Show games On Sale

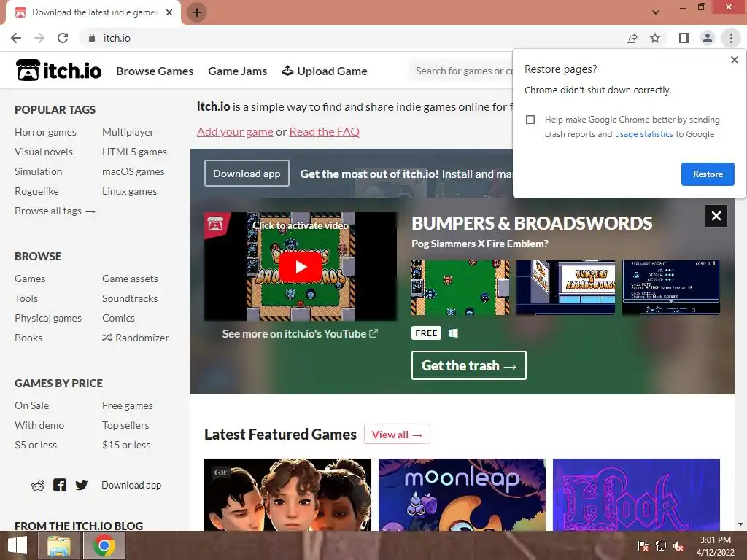pyautogui.click(x=31, y=405)
